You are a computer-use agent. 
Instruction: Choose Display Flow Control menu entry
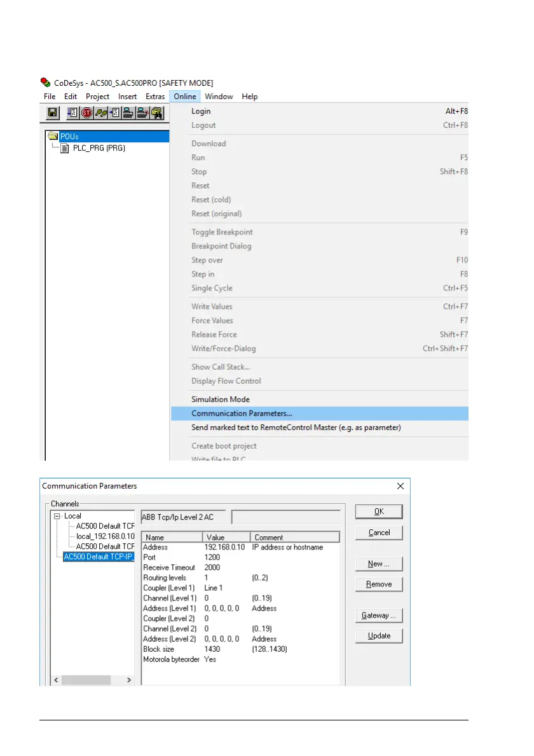(320, 381)
